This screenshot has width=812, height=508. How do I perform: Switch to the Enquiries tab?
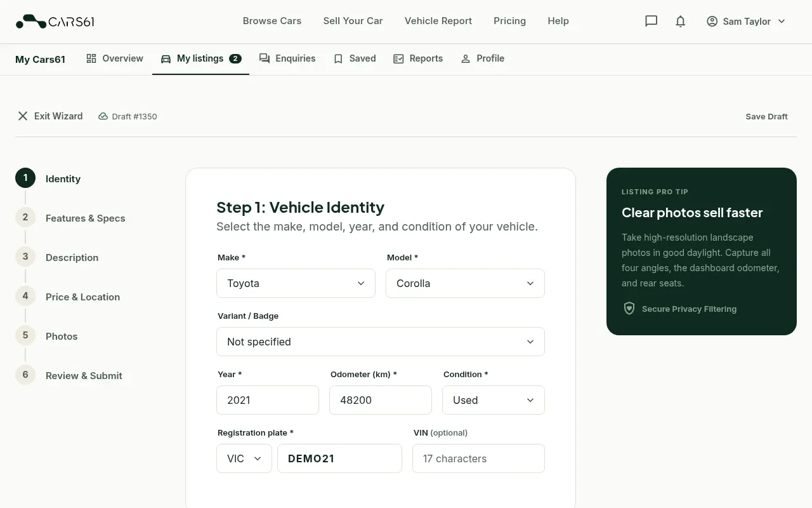[287, 58]
